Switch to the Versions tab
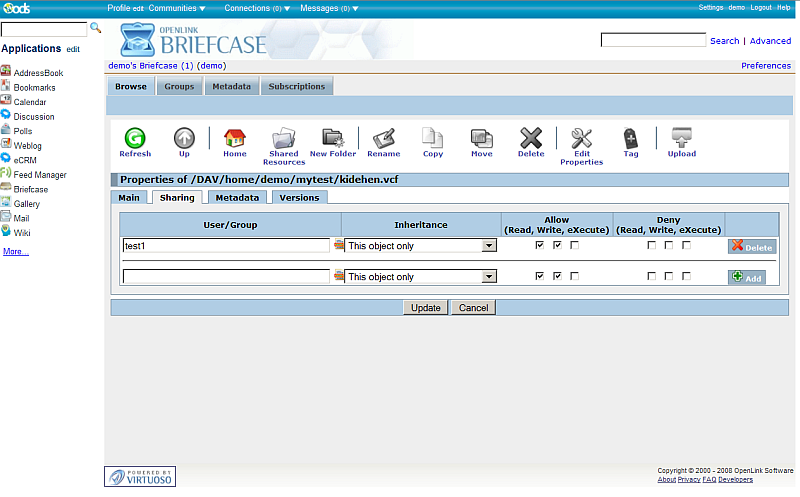This screenshot has width=800, height=497. 299,197
